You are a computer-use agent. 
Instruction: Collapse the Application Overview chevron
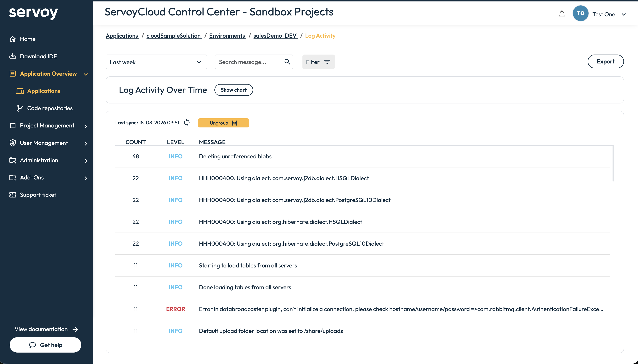[86, 74]
